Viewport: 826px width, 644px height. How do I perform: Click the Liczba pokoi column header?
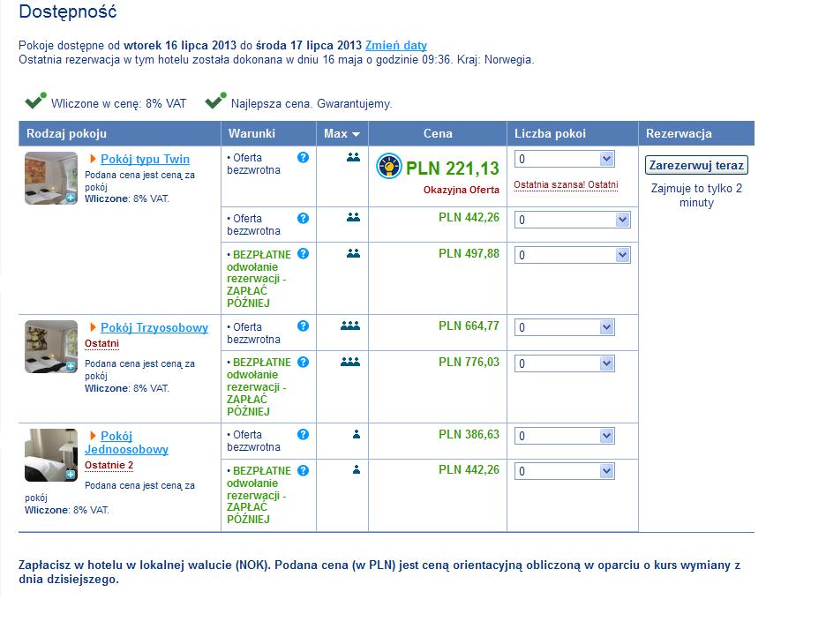point(573,134)
